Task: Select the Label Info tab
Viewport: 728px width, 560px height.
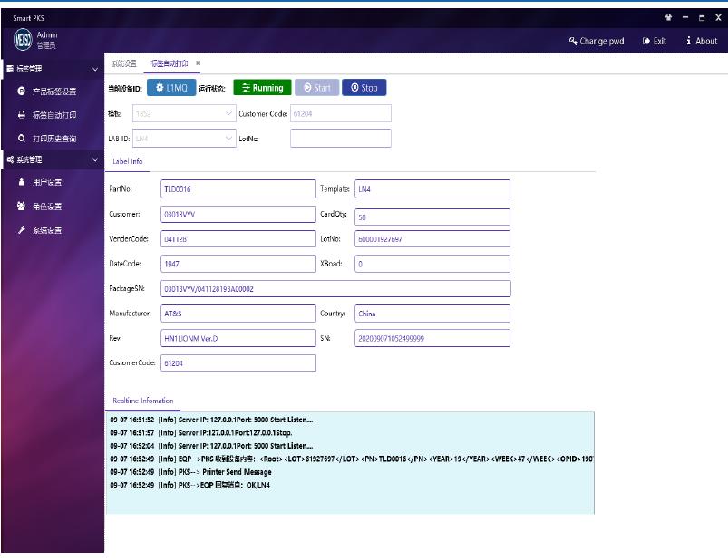Action: (x=128, y=161)
